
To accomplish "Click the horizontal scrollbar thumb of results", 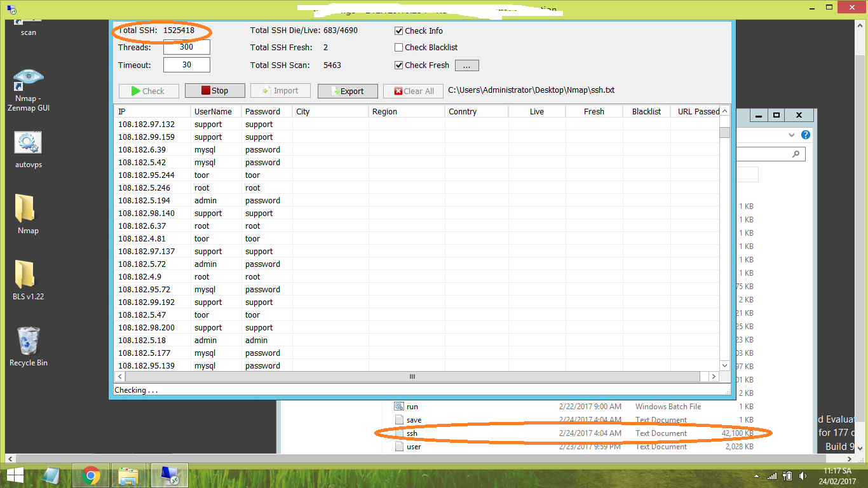I will 412,377.
